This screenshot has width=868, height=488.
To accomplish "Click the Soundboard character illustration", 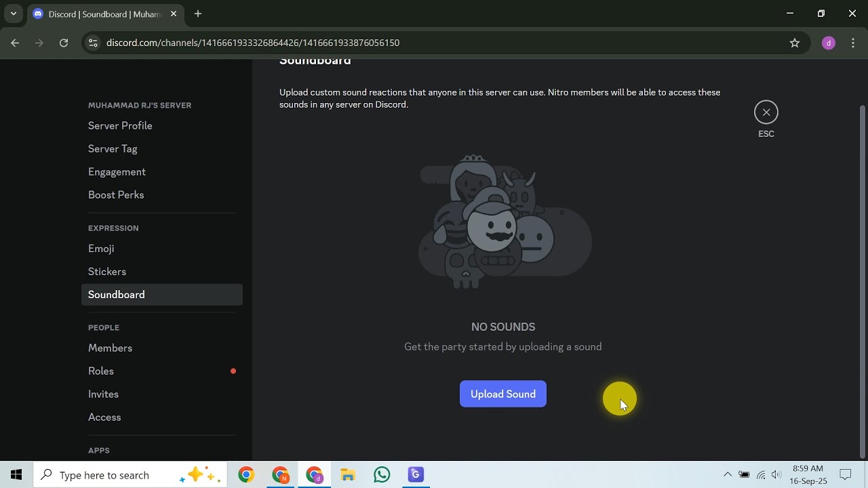I will point(505,222).
